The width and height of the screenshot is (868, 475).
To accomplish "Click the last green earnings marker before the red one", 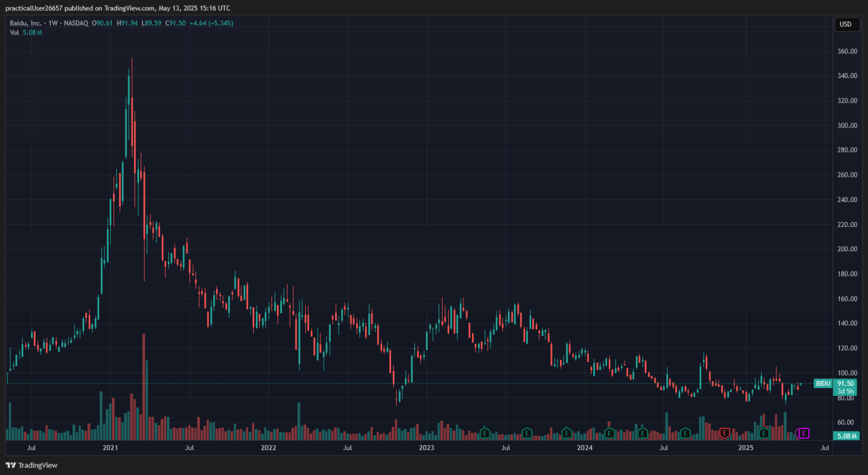I will click(x=685, y=433).
